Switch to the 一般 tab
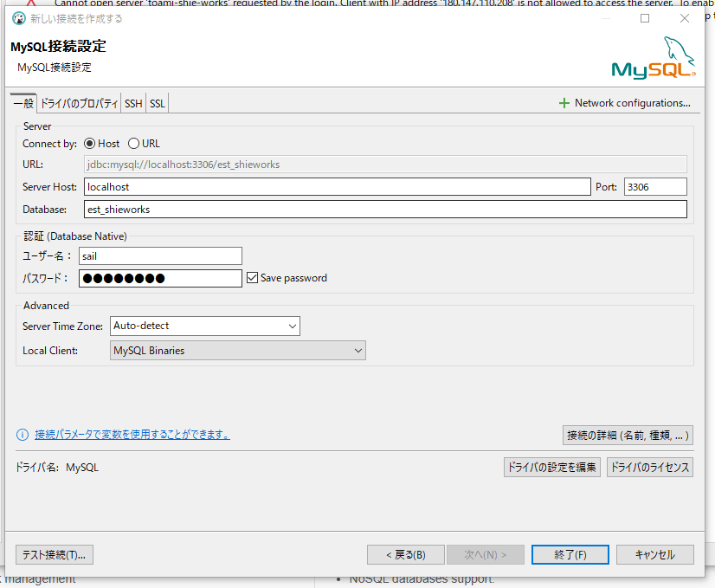The width and height of the screenshot is (715, 588). [x=23, y=103]
